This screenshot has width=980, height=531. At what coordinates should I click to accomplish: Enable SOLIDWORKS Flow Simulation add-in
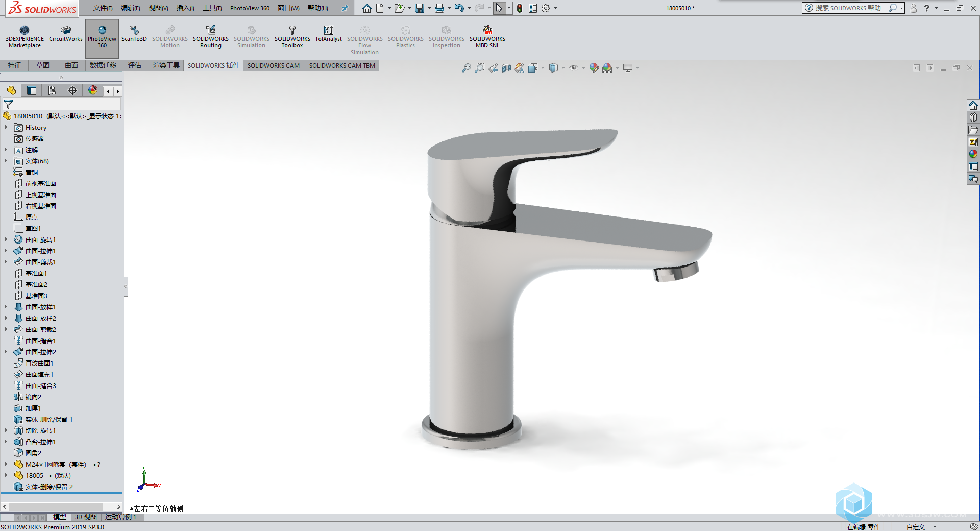pos(364,40)
